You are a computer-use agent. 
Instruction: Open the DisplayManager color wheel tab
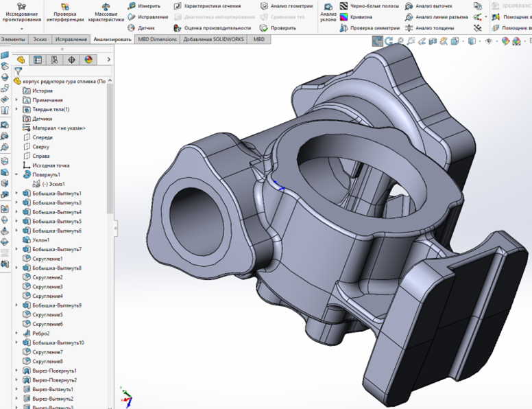click(x=88, y=60)
